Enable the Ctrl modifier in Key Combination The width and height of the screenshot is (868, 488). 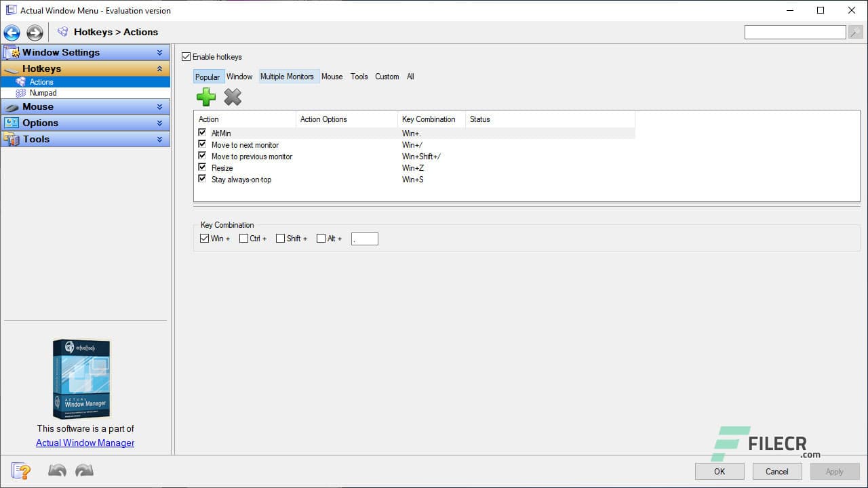[243, 238]
